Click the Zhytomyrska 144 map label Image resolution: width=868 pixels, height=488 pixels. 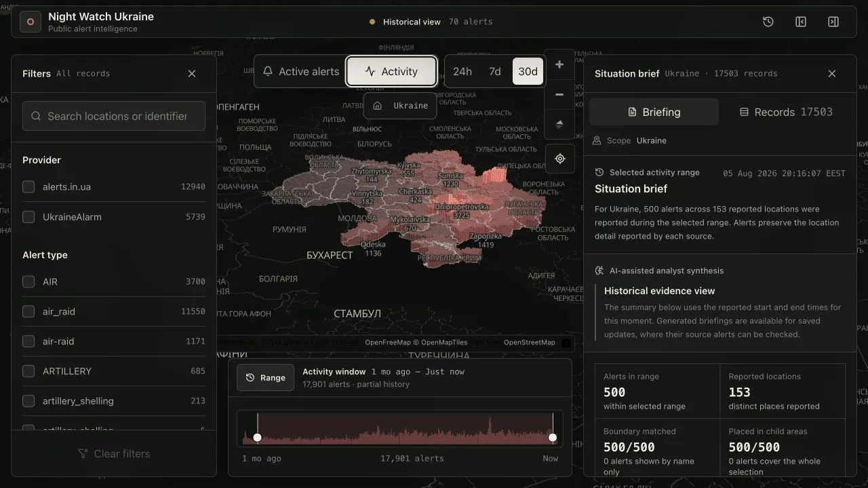click(371, 176)
